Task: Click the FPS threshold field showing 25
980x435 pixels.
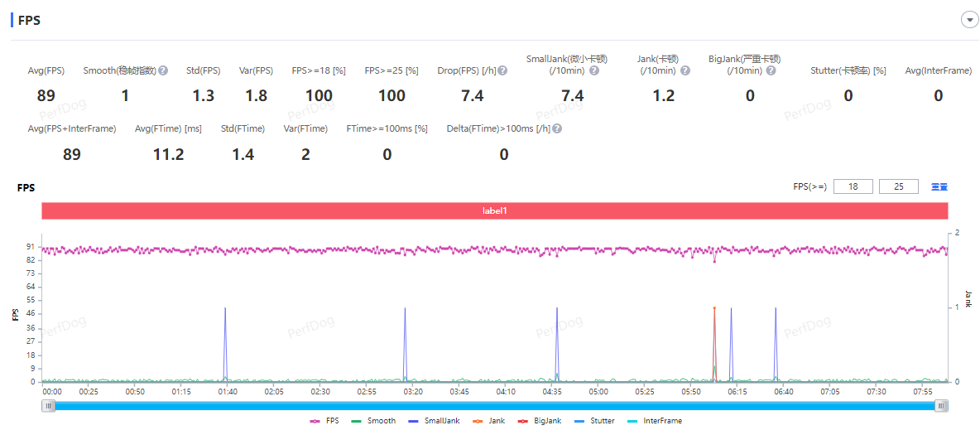Action: click(898, 186)
